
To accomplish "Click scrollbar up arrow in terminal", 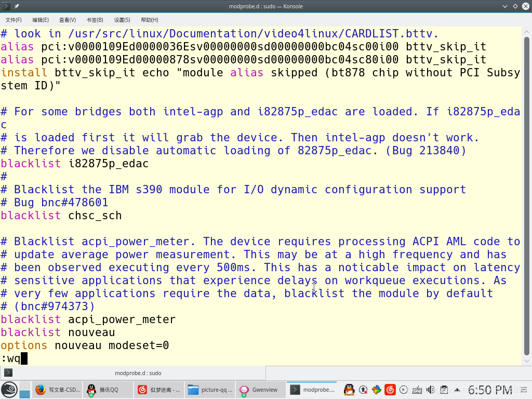I will click(527, 32).
